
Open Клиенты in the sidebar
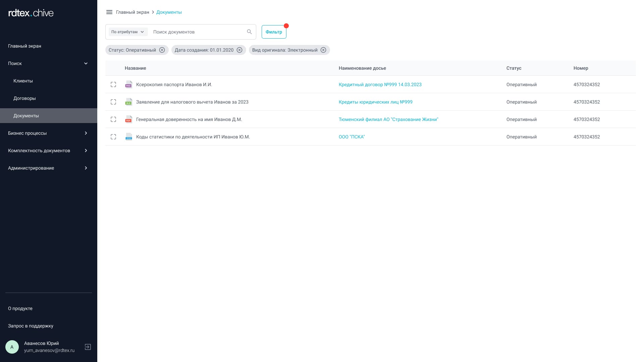tap(23, 81)
